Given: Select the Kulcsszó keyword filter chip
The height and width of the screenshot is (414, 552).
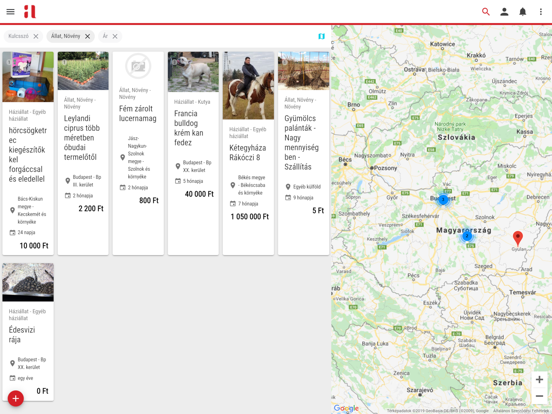Looking at the screenshot, I should (19, 36).
